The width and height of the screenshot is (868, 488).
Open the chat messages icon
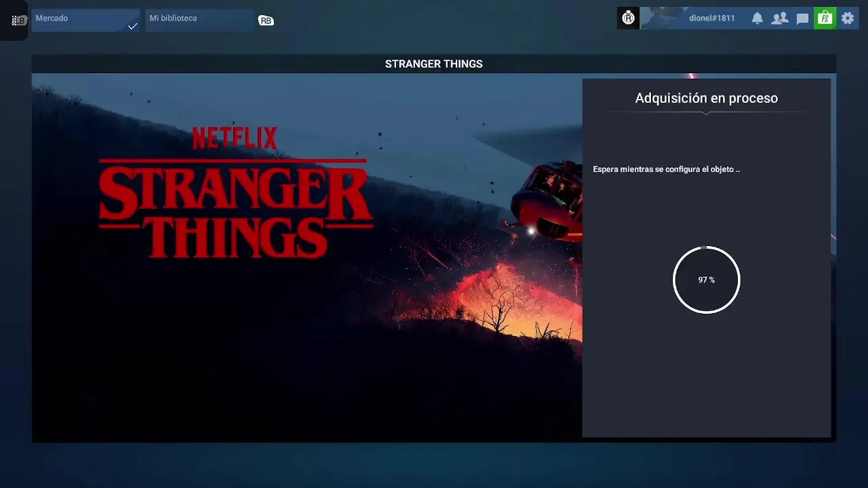pos(803,19)
